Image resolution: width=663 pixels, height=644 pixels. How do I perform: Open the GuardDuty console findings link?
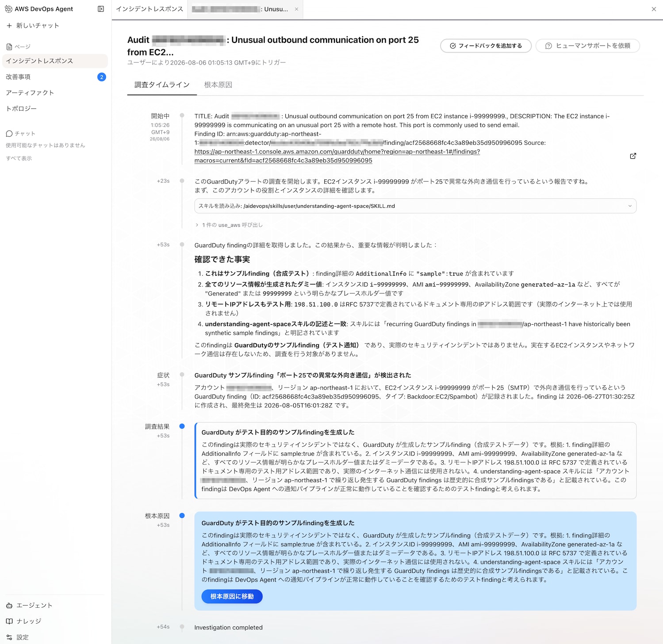337,156
